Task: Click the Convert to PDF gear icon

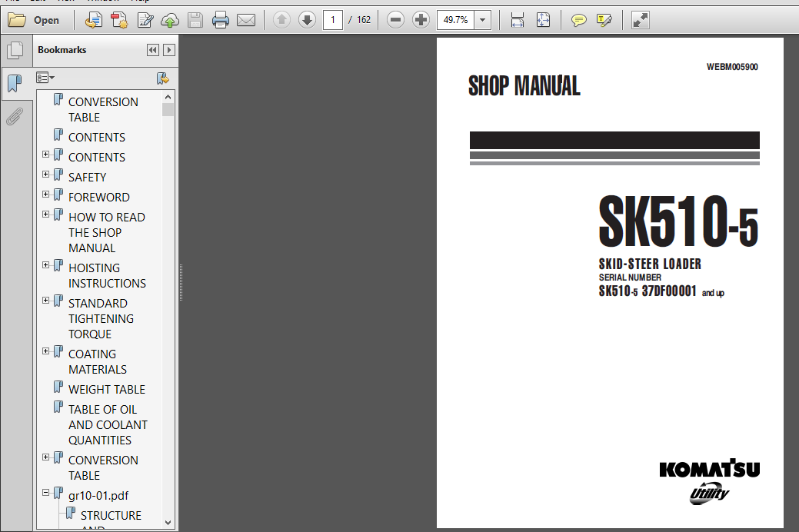Action: 119,21
